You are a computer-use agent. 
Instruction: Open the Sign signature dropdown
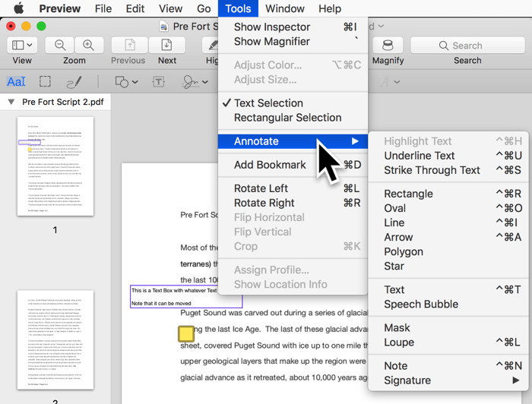pos(195,82)
